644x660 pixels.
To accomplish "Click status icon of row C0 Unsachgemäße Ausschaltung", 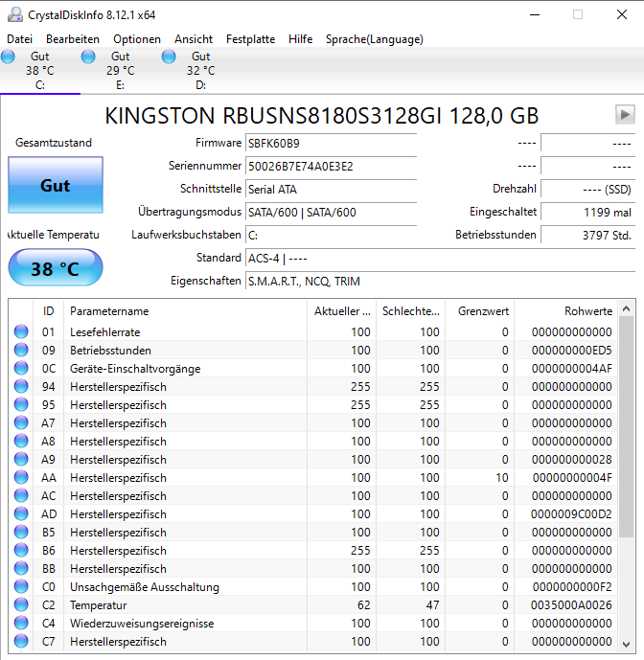I will (21, 587).
